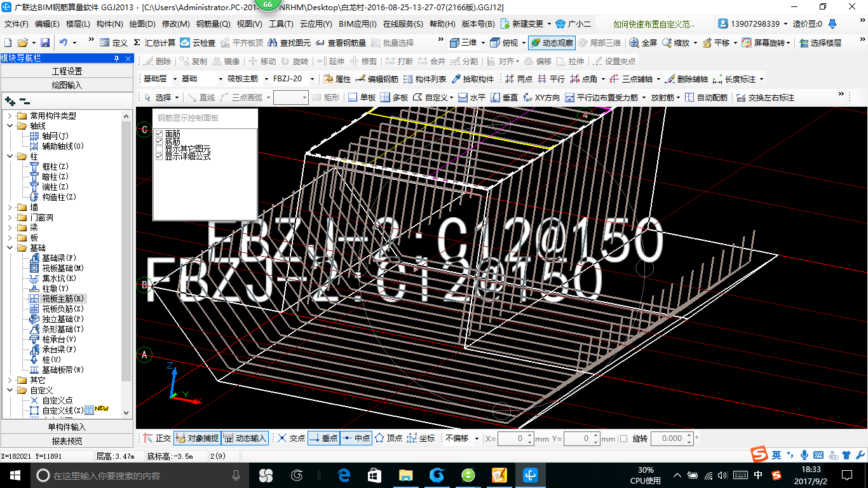This screenshot has width=868, height=488.
Task: Toggle 正交 orthogonal mode
Action: pos(157,438)
